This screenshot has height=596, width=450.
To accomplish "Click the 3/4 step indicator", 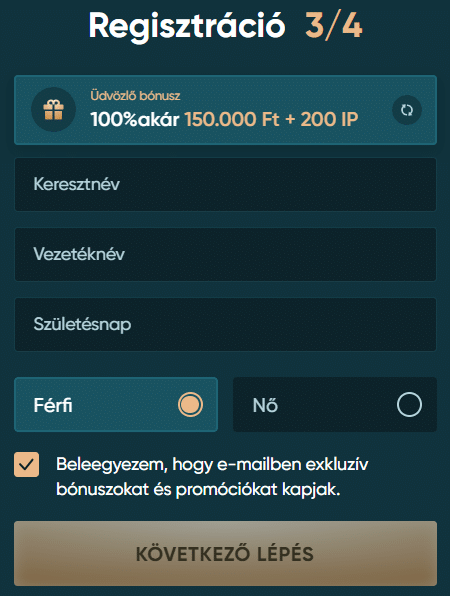I will click(334, 25).
